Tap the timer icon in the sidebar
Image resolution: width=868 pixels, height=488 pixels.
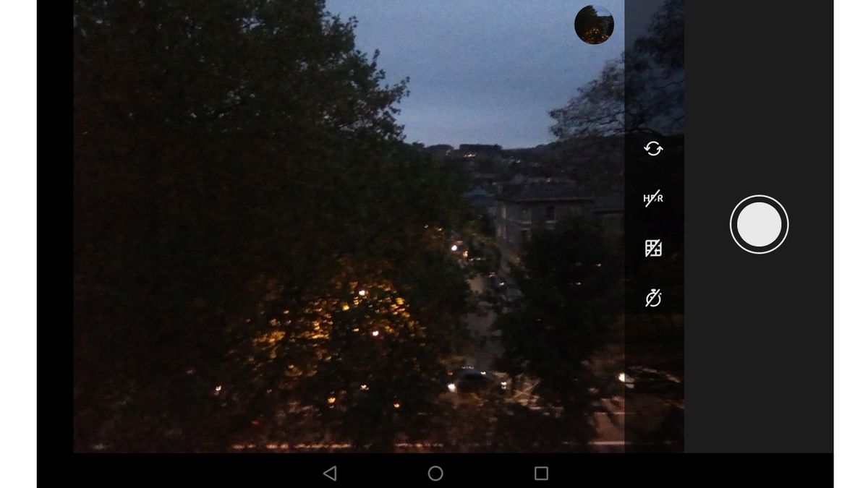point(652,296)
